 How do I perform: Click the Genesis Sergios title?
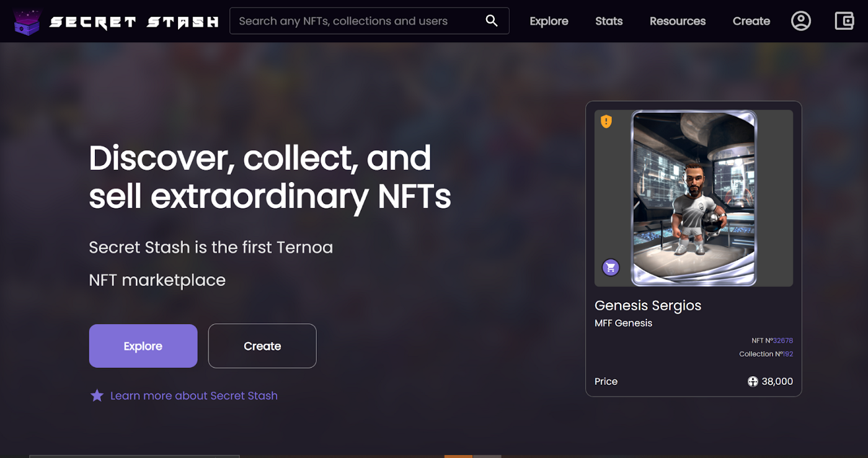648,305
